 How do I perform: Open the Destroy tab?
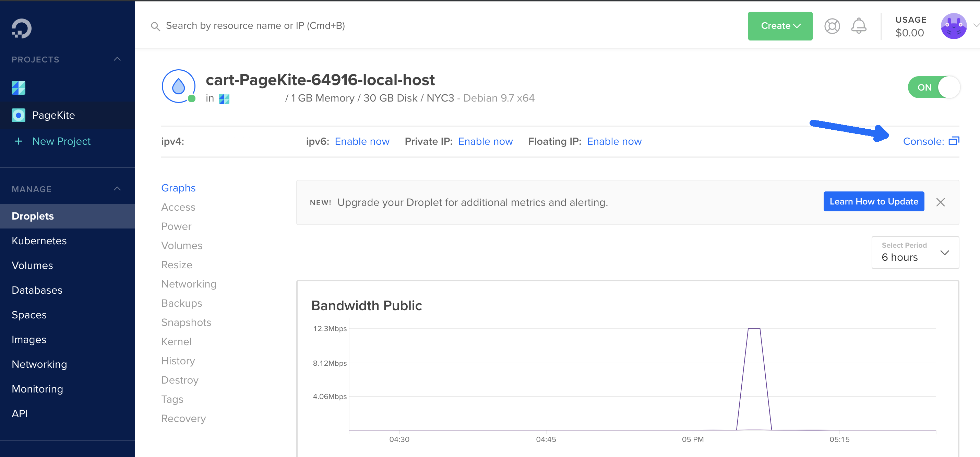[180, 380]
